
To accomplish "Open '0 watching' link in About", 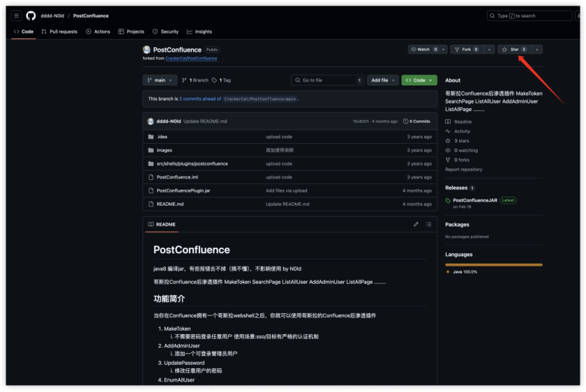I will [462, 150].
